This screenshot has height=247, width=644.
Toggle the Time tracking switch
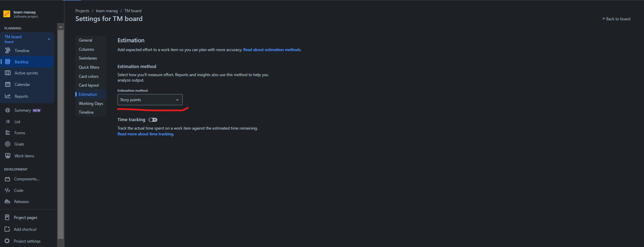pos(153,120)
